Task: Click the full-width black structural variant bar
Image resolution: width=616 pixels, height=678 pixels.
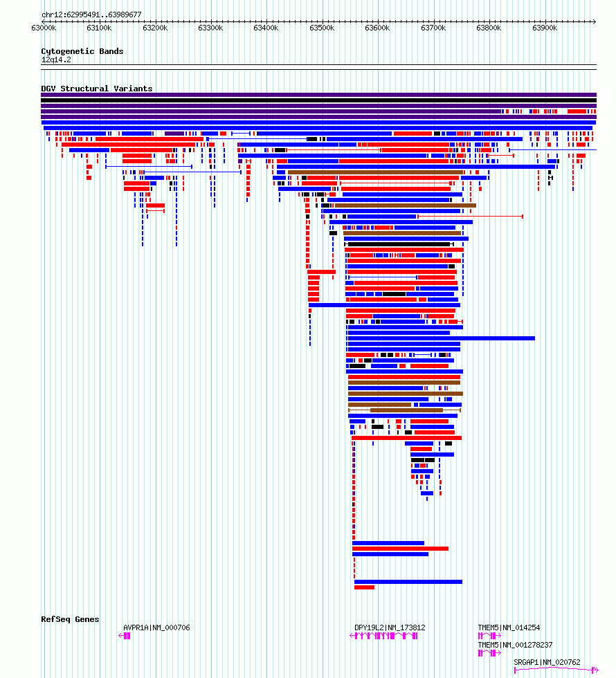Action: point(319,100)
